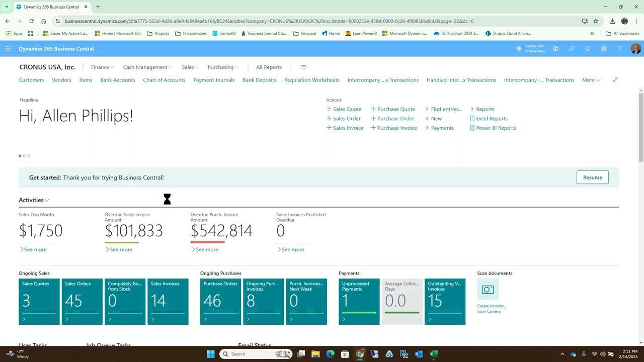Click the Tell Me search magnifier icon

[x=572, y=49]
